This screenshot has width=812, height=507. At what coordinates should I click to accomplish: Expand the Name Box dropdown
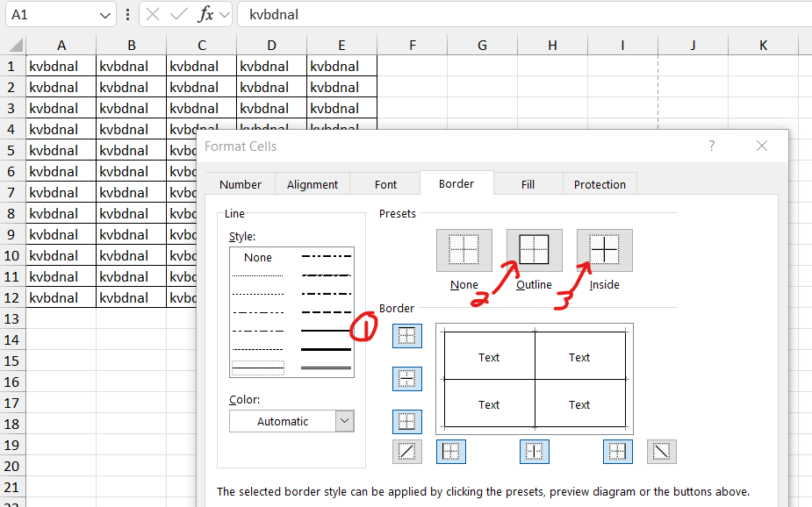click(104, 15)
